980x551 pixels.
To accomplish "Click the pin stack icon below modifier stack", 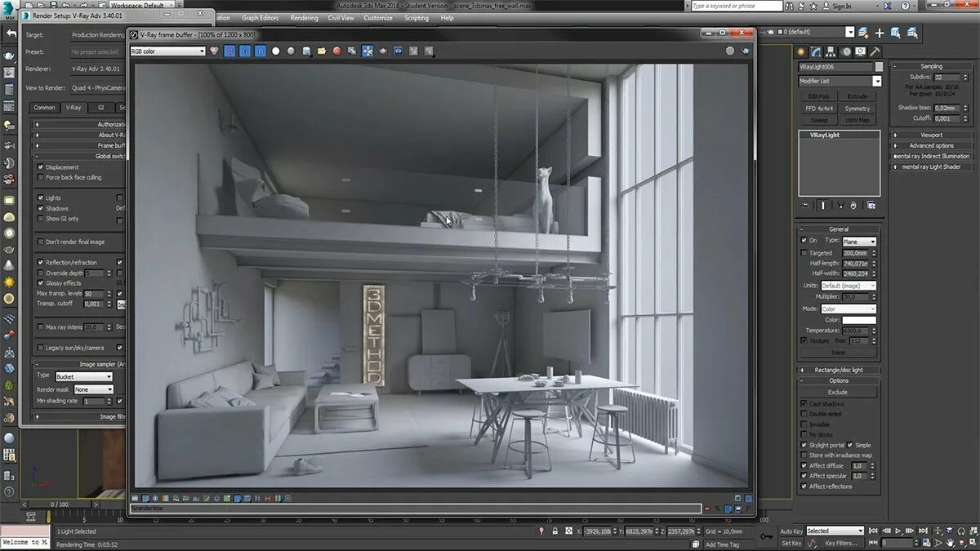I will (806, 205).
